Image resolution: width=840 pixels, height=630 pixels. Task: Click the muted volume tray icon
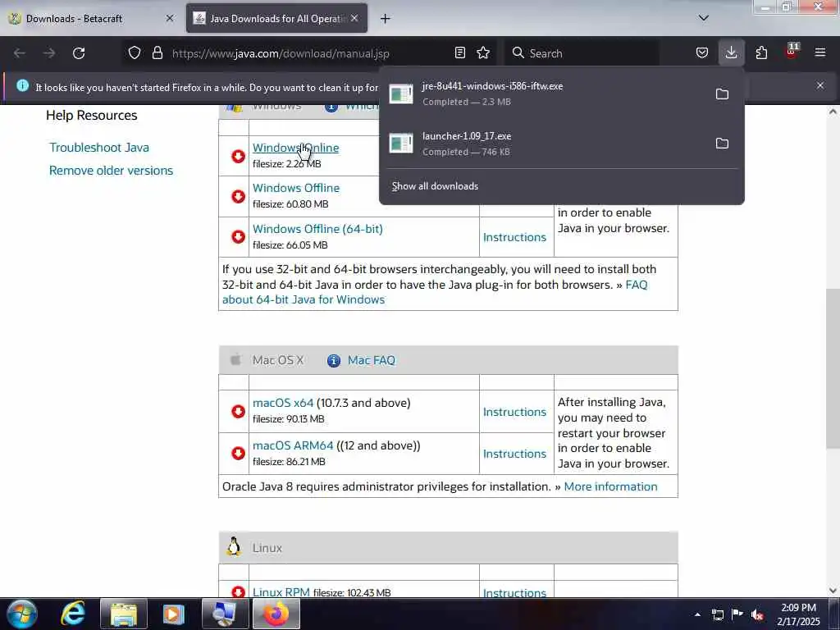click(x=757, y=614)
